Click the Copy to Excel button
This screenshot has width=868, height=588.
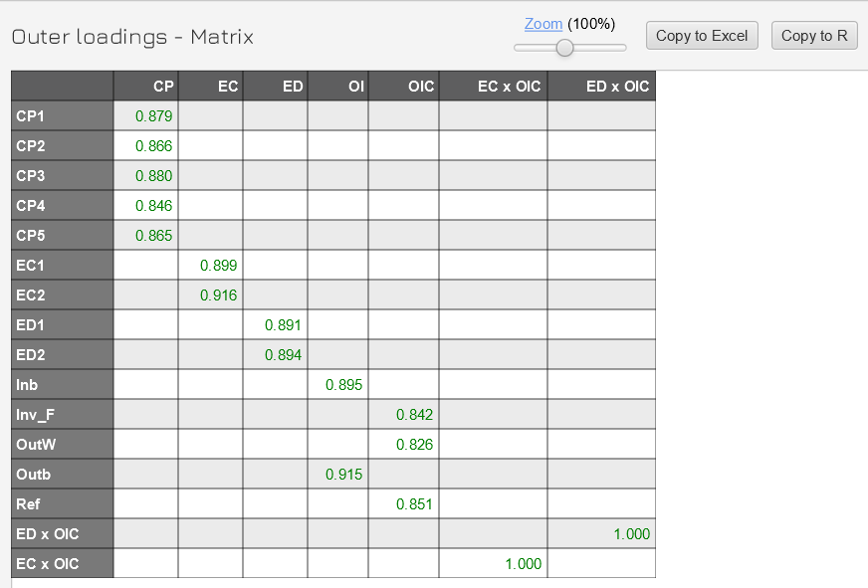[702, 36]
